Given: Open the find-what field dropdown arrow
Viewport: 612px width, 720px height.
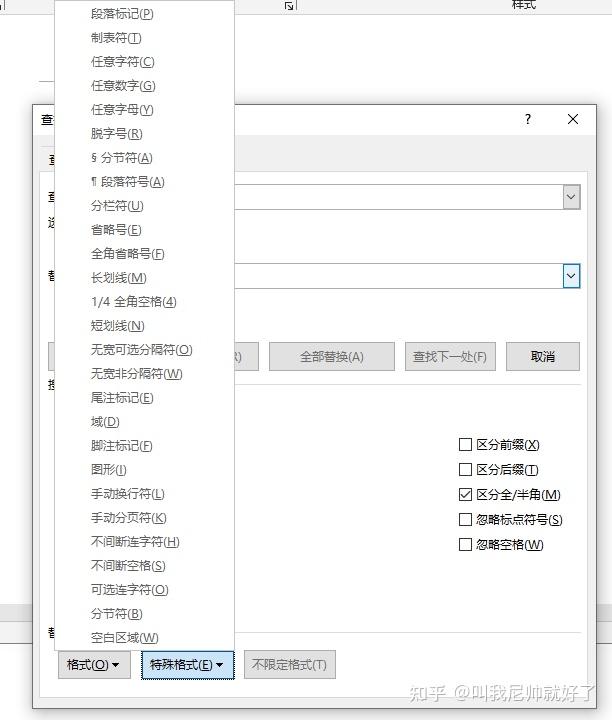Looking at the screenshot, I should pyautogui.click(x=571, y=197).
